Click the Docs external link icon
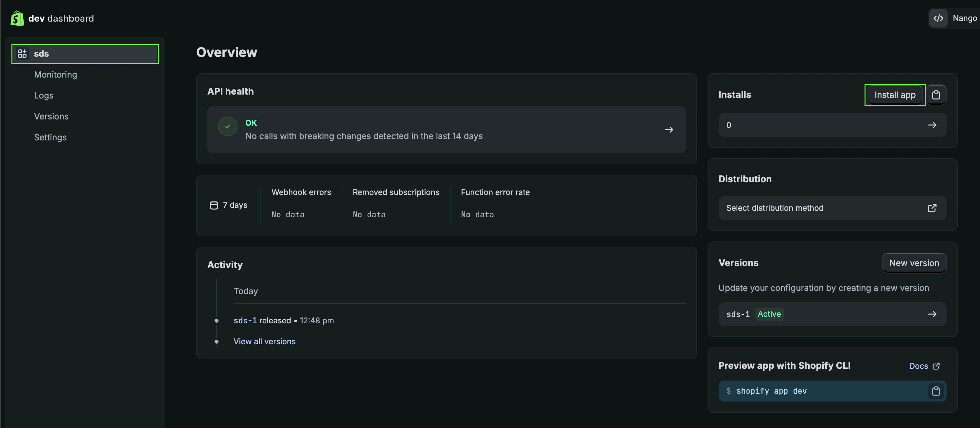Screen dimensions: 980x428 (x=936, y=366)
